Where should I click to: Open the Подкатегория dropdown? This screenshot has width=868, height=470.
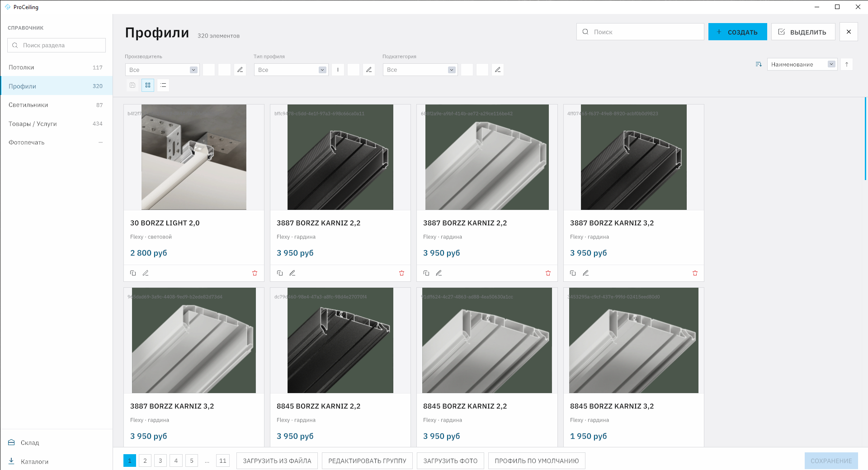click(x=420, y=70)
